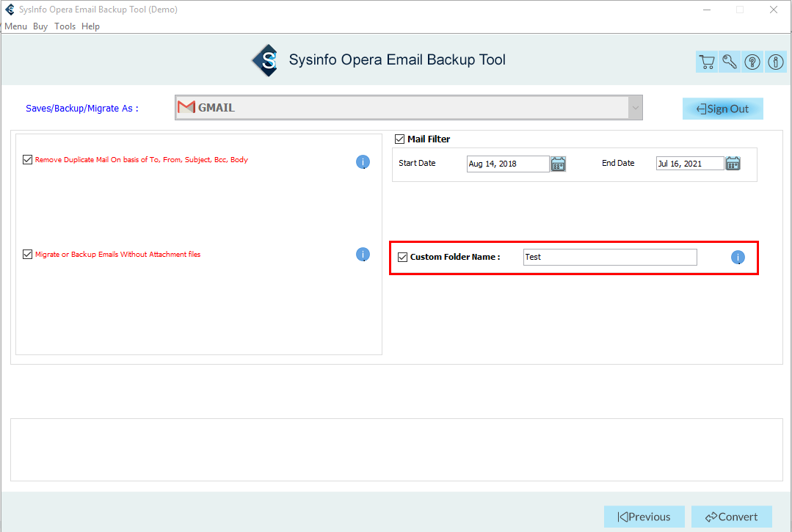Click the End Date label
Viewport: 792px width, 532px height.
(x=618, y=163)
